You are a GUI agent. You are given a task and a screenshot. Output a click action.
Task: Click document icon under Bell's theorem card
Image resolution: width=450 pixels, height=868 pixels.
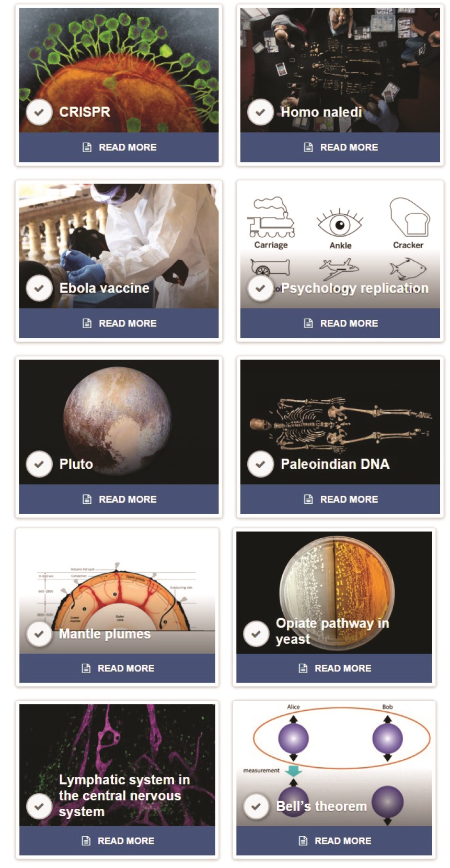click(303, 841)
